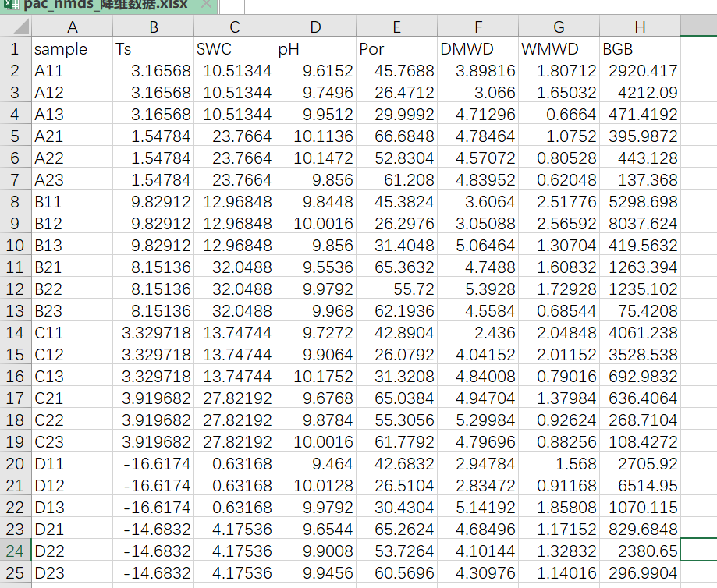
Task: Select the cell containing C12
Action: pyautogui.click(x=73, y=354)
